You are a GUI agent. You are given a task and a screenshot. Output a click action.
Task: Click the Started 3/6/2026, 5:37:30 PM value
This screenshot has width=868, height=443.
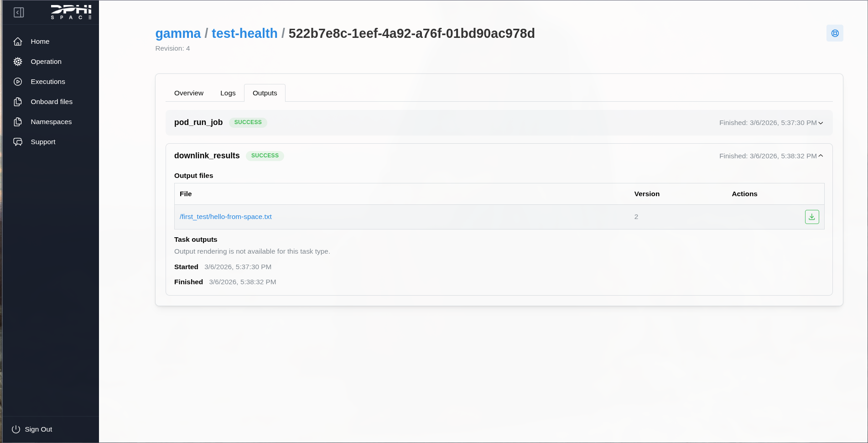[238, 267]
